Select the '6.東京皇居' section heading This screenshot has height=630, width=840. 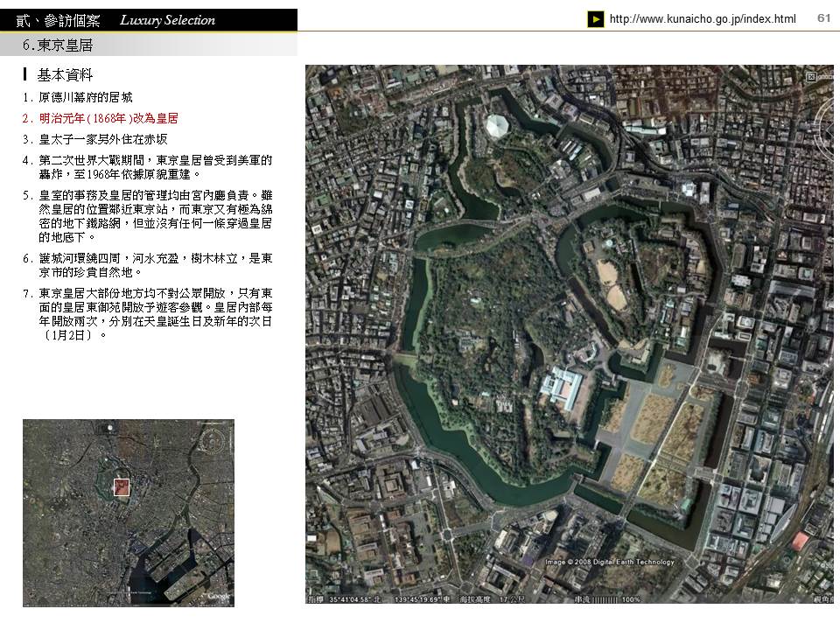[x=58, y=45]
